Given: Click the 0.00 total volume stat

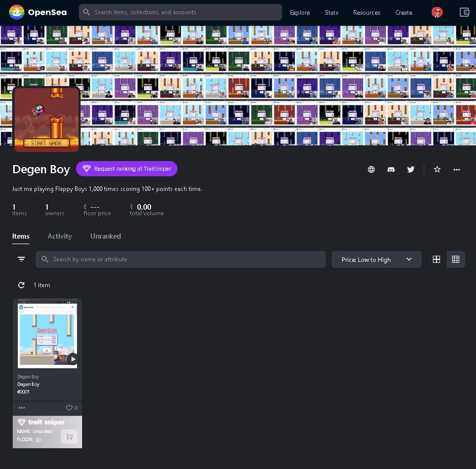Looking at the screenshot, I should point(147,210).
